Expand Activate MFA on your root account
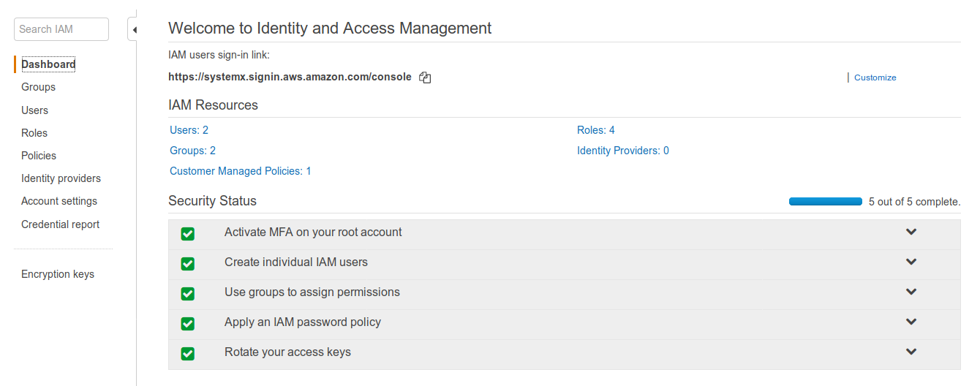980x386 pixels. tap(911, 232)
